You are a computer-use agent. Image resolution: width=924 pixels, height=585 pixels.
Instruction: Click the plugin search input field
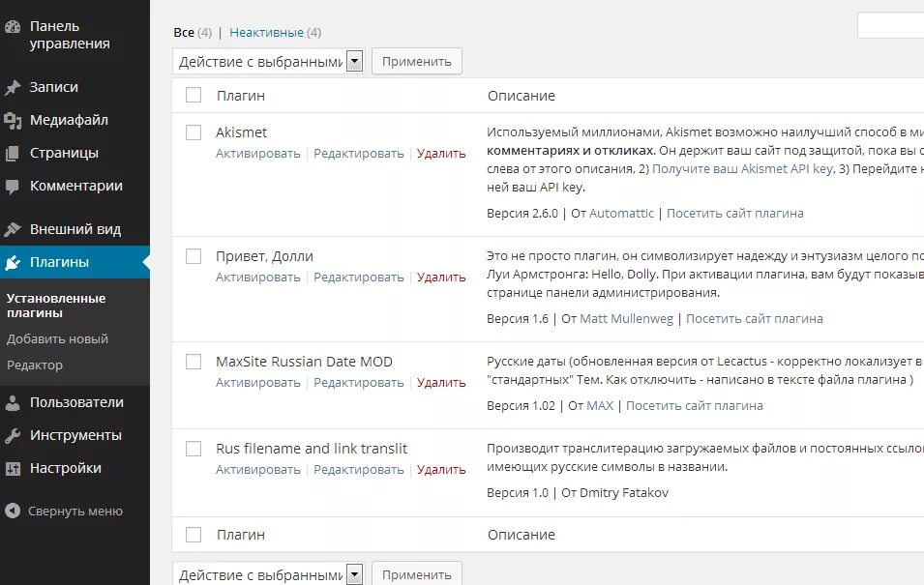pos(890,26)
